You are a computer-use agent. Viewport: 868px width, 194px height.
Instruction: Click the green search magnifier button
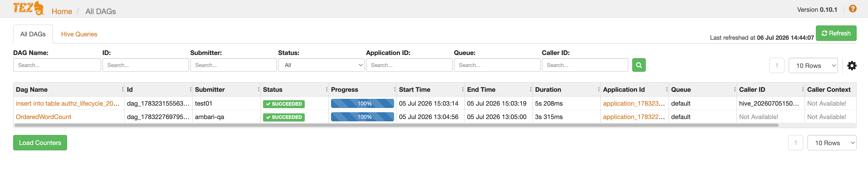pyautogui.click(x=639, y=65)
